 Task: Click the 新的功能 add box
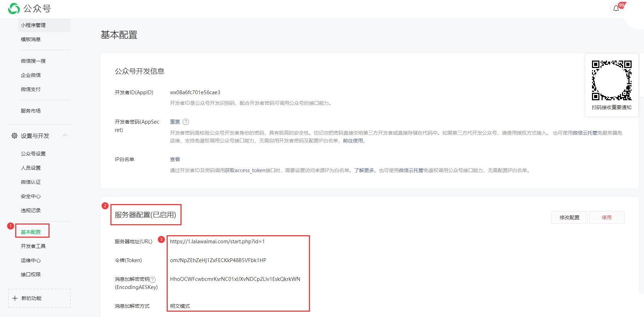pyautogui.click(x=39, y=298)
